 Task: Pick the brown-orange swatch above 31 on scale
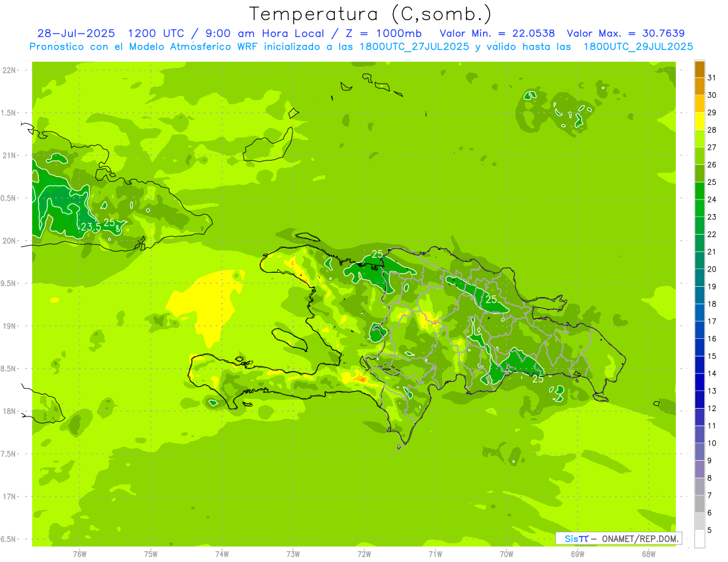click(699, 69)
